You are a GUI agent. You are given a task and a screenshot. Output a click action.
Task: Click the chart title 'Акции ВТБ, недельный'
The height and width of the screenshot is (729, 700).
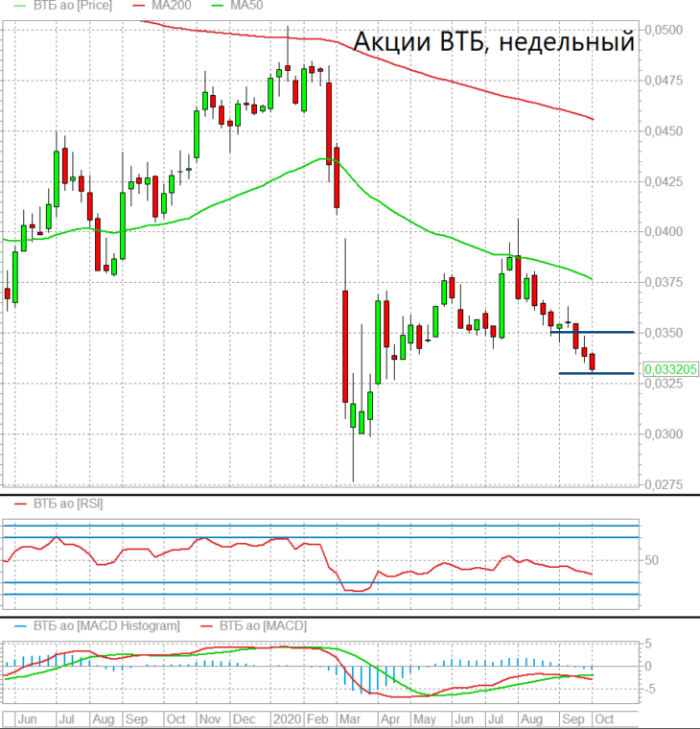(x=494, y=41)
